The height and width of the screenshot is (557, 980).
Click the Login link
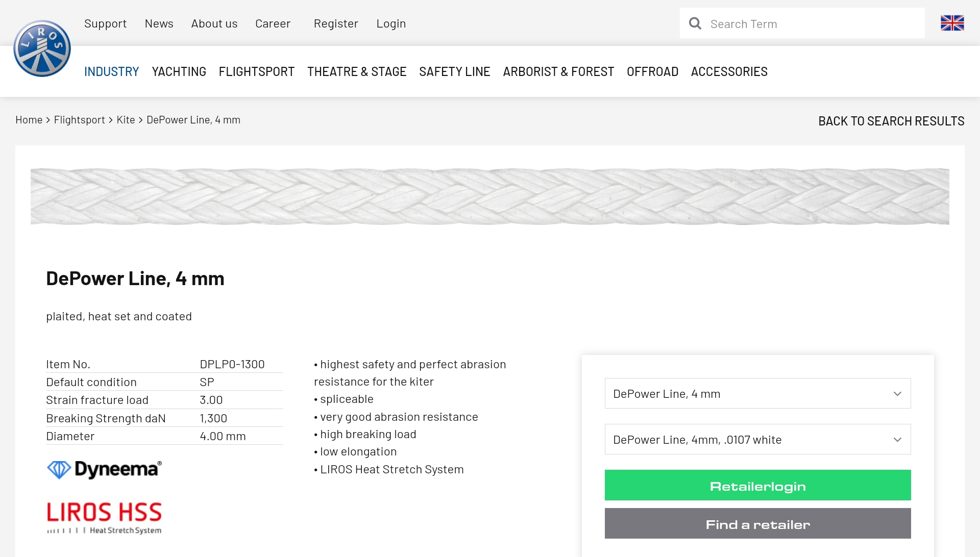tap(391, 23)
